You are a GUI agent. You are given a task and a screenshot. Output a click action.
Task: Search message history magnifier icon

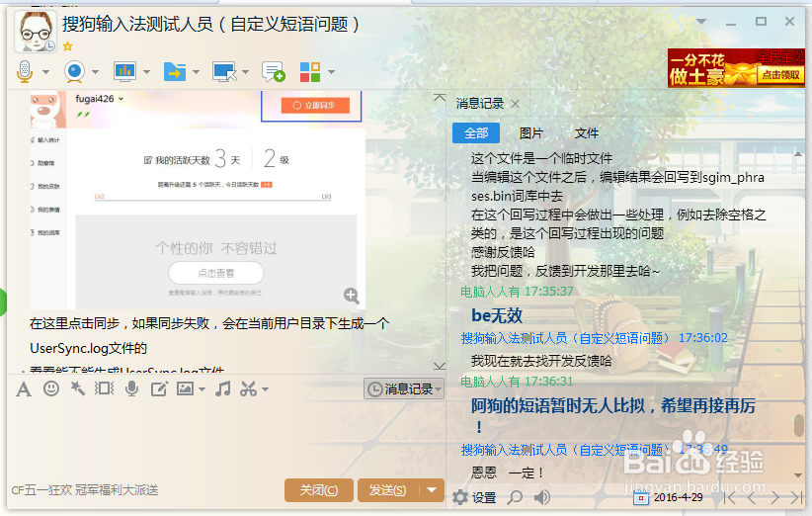pyautogui.click(x=515, y=497)
